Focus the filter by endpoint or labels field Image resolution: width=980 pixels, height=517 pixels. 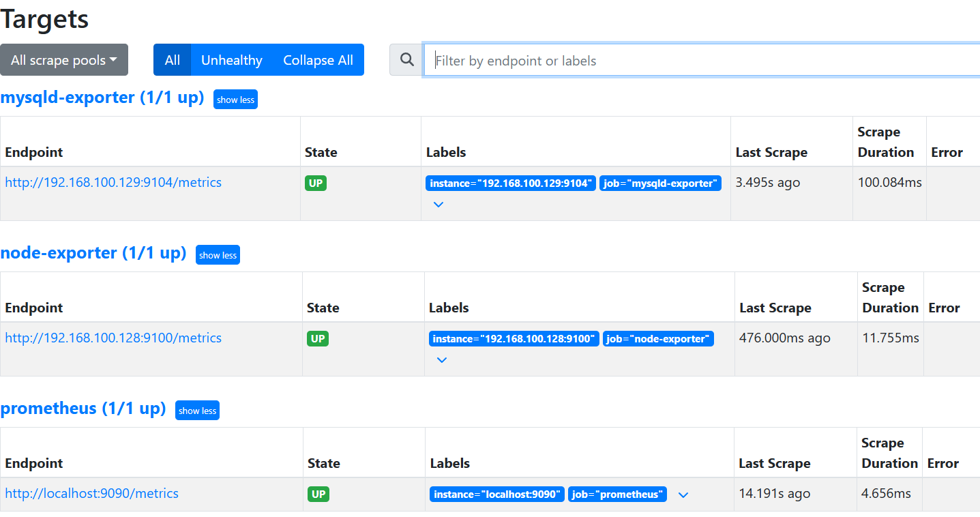pyautogui.click(x=702, y=61)
